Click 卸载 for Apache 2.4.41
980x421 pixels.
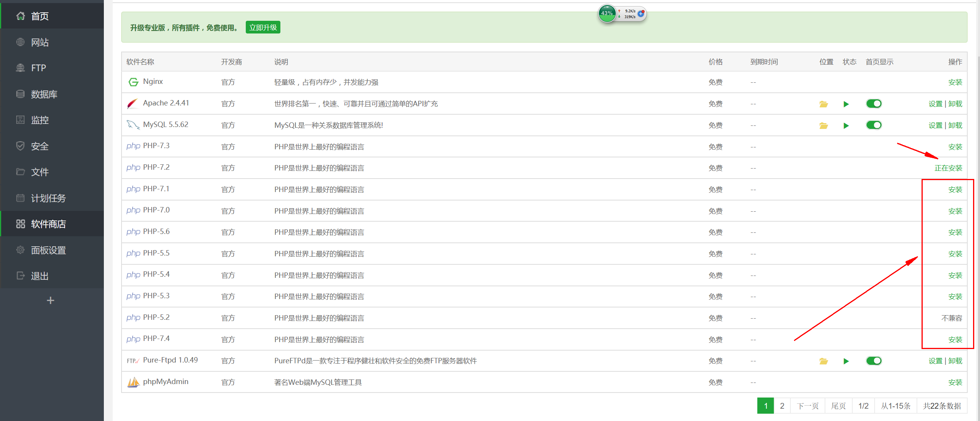955,104
